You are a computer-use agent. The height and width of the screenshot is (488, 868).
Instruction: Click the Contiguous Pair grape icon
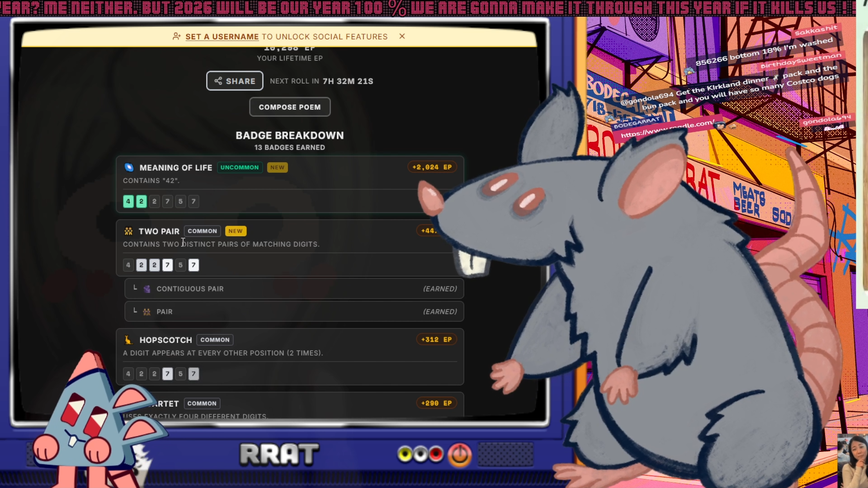click(x=147, y=289)
